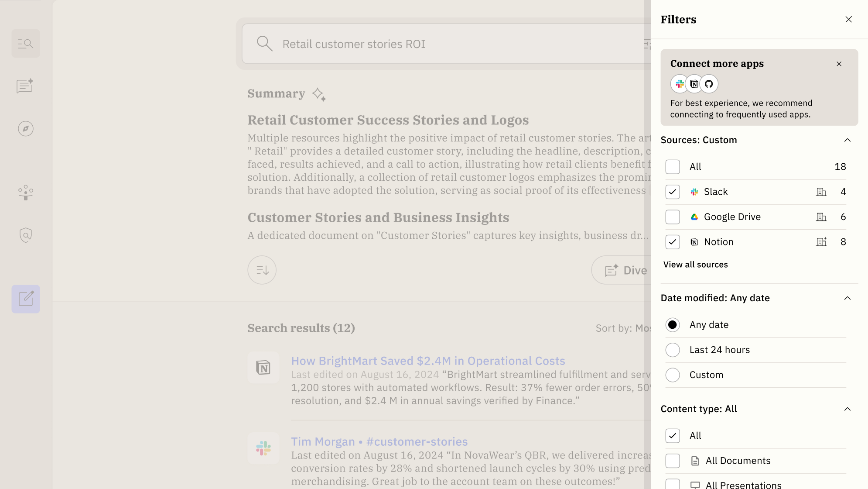Viewport: 868px width, 489px height.
Task: Check the All Documents content type
Action: (672, 461)
